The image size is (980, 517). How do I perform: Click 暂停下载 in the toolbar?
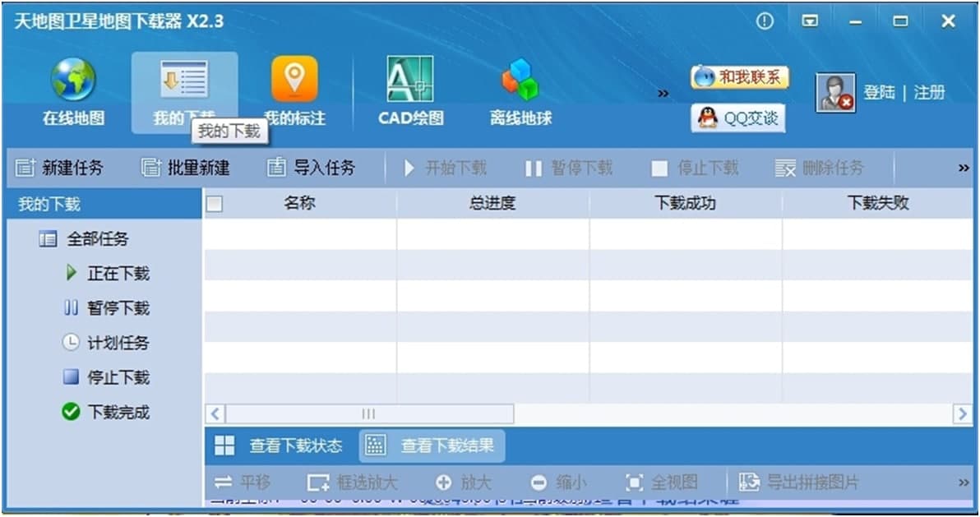click(x=569, y=168)
